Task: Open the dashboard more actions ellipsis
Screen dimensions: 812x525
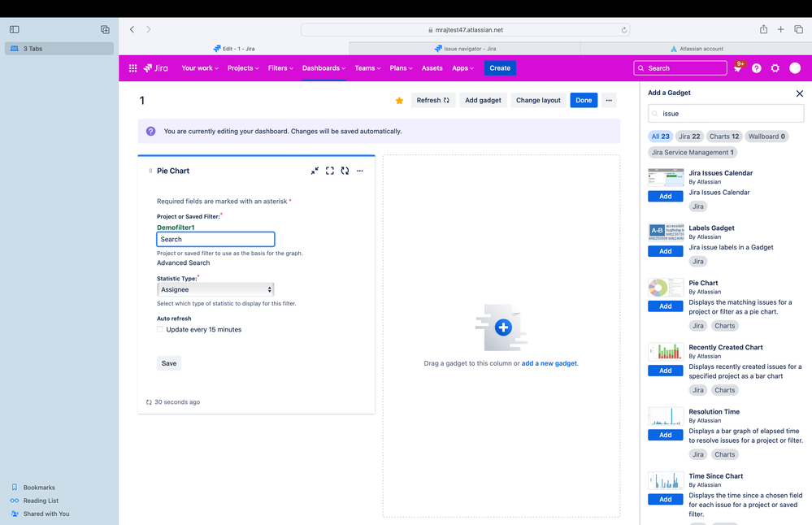Action: pos(609,101)
